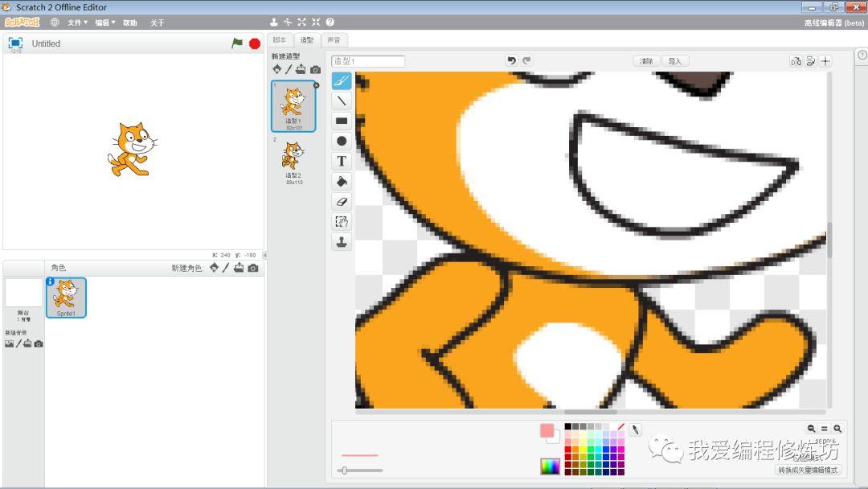Reset the paint canvas zoom
Screen dimensions: 868x489
point(825,429)
